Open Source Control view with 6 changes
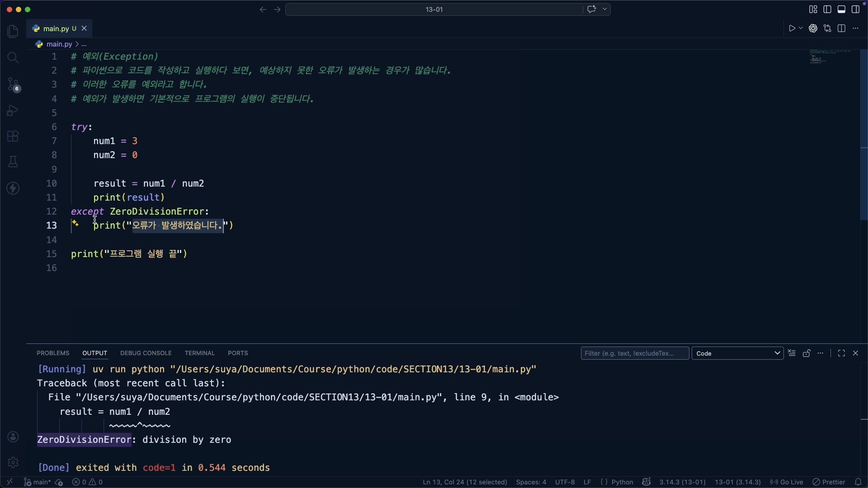This screenshot has width=868, height=488. [x=13, y=84]
